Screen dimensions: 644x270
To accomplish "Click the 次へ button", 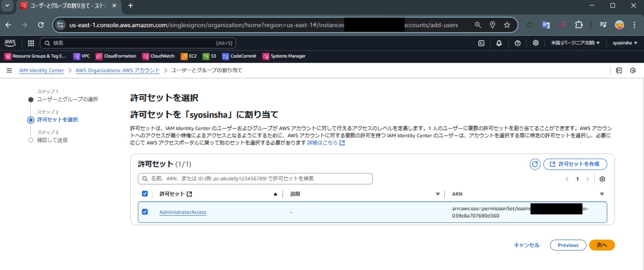I will click(x=602, y=245).
